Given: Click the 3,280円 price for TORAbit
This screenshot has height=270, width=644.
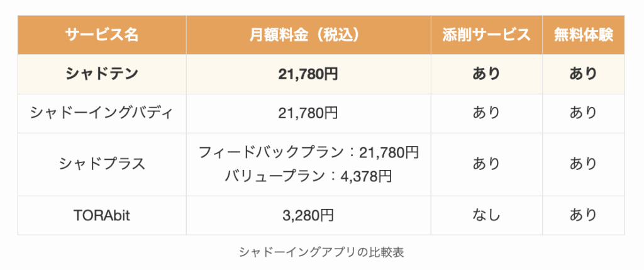Looking at the screenshot, I should [308, 215].
